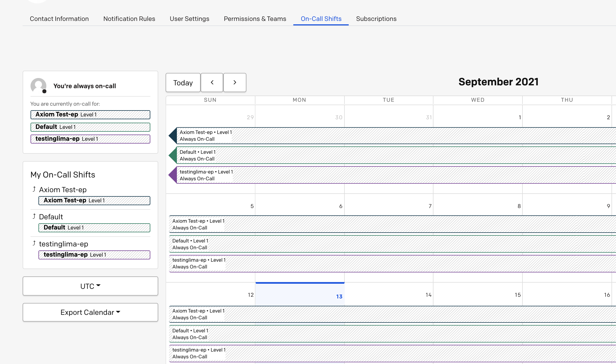The height and width of the screenshot is (364, 616).
Task: Open Axiom Test-ep shift in week of the 5th
Action: (x=393, y=224)
